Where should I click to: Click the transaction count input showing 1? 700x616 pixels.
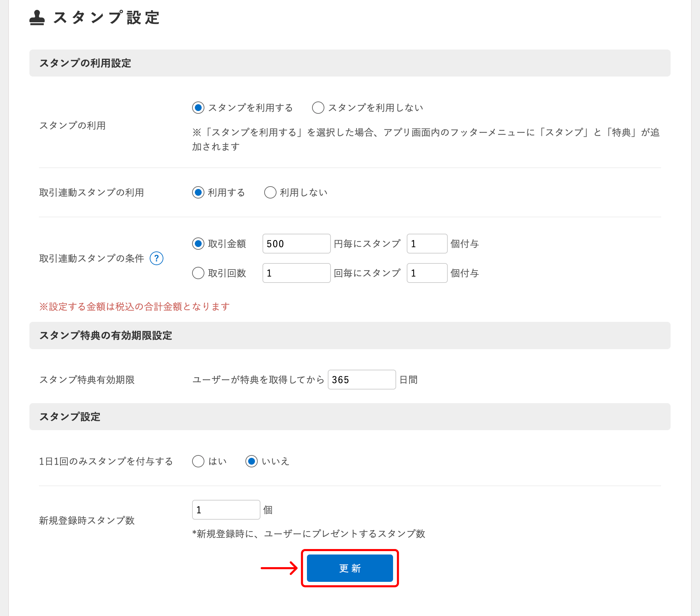click(296, 273)
